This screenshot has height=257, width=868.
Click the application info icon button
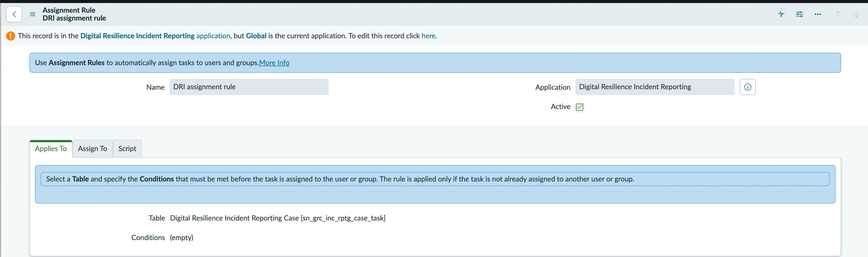(747, 87)
